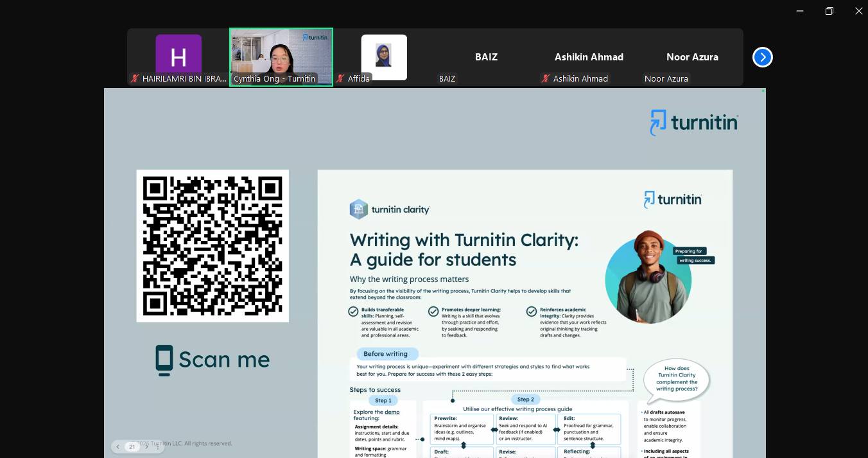The height and width of the screenshot is (458, 868).
Task: Go to previous slide with left chevron
Action: (x=118, y=446)
